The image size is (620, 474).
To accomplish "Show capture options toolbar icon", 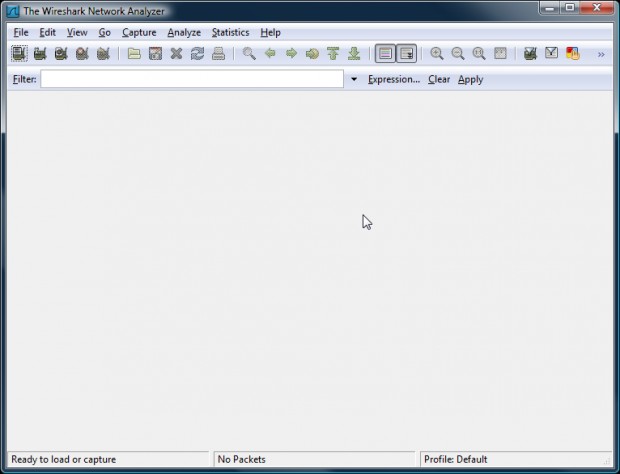I will point(40,53).
